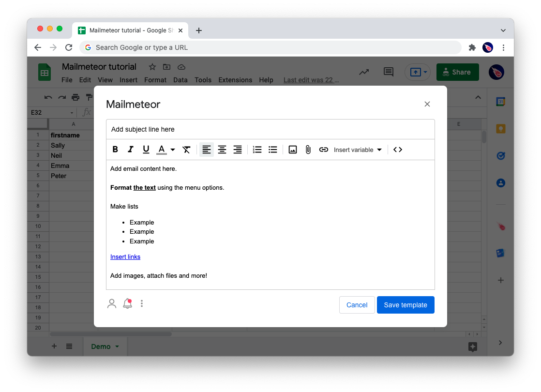Insert a bulleted list
This screenshot has width=541, height=392.
[x=272, y=150]
